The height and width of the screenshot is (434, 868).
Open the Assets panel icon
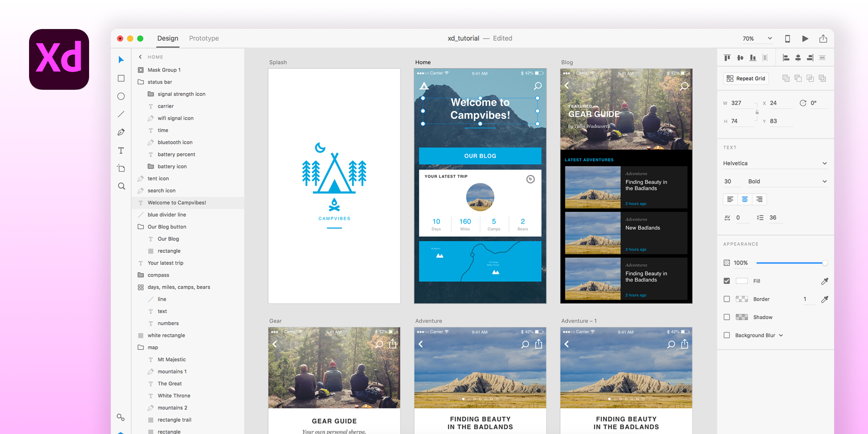121,417
